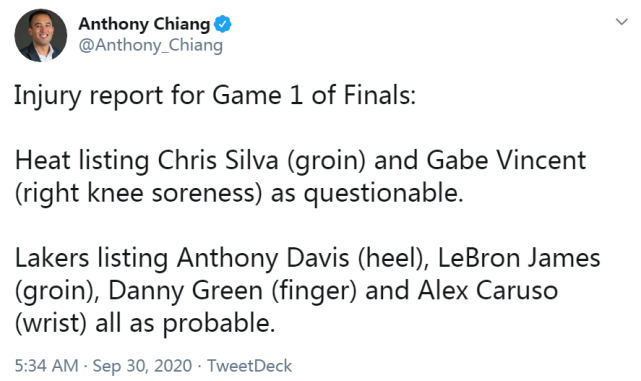Click the blue verified badge icon
The image size is (641, 381).
point(223,24)
